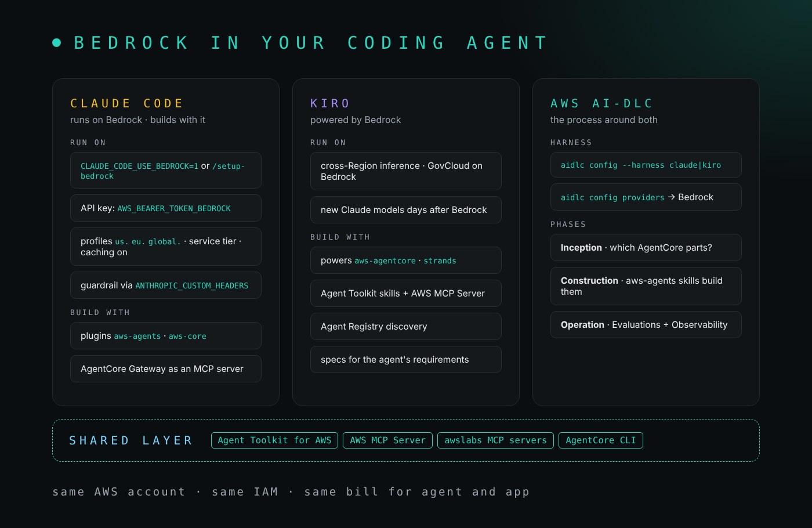Click the Operation phase row

coord(646,325)
